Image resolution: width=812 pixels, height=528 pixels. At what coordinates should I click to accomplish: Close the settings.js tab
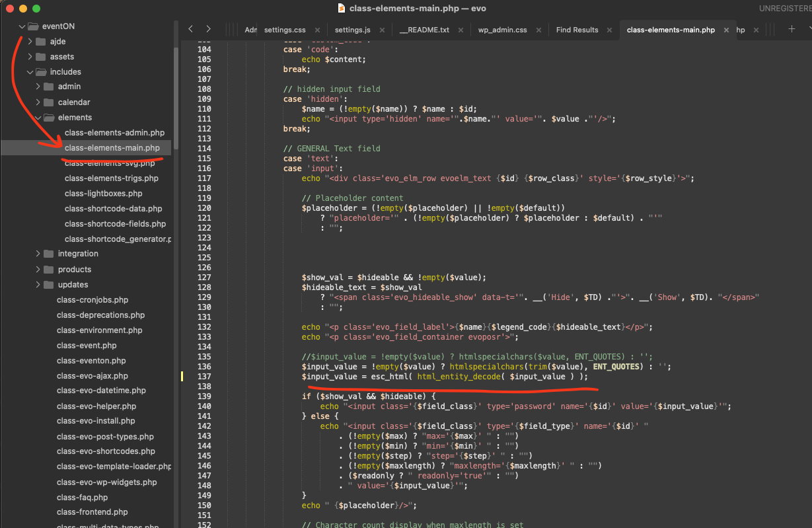(x=383, y=30)
